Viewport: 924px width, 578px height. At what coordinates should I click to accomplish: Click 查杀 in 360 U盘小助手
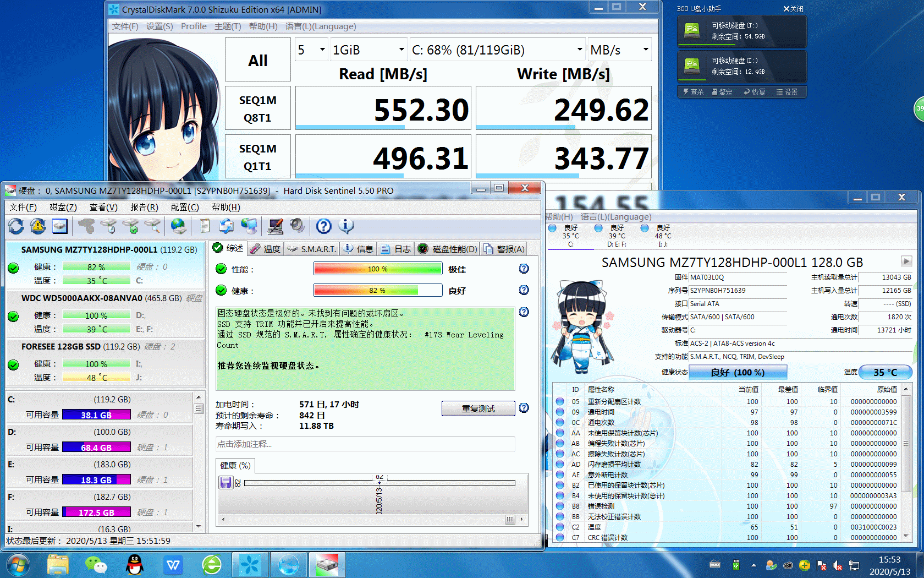[693, 92]
